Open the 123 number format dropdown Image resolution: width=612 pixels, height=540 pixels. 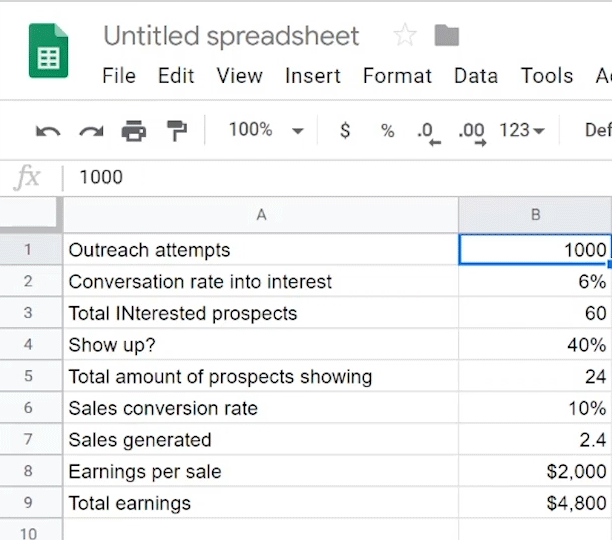[x=521, y=131]
